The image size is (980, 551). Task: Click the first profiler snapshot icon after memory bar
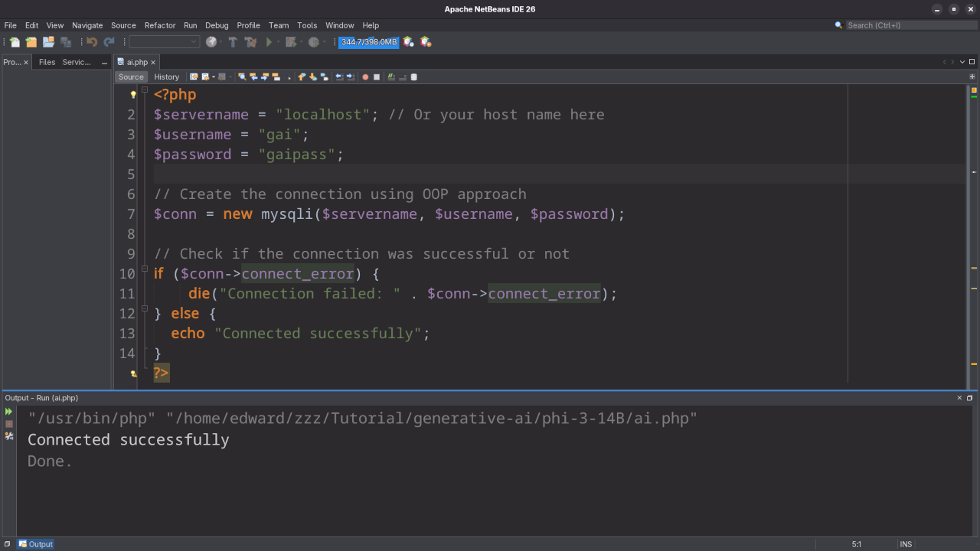pyautogui.click(x=409, y=42)
